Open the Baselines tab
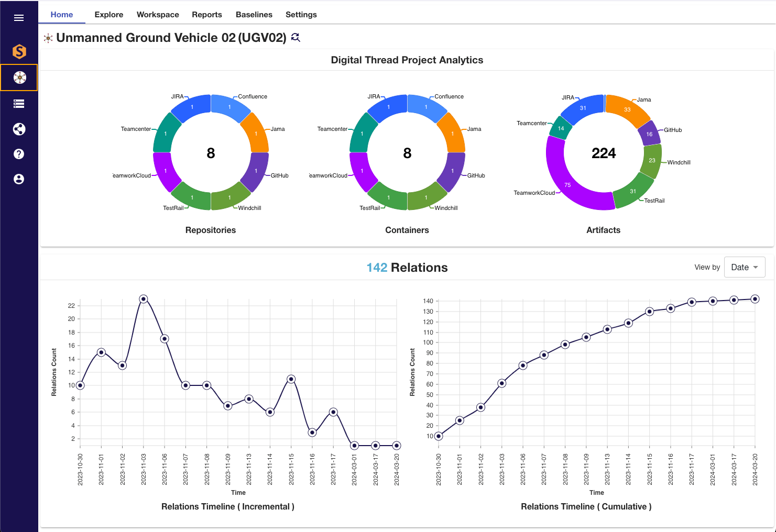This screenshot has width=776, height=532. (254, 15)
